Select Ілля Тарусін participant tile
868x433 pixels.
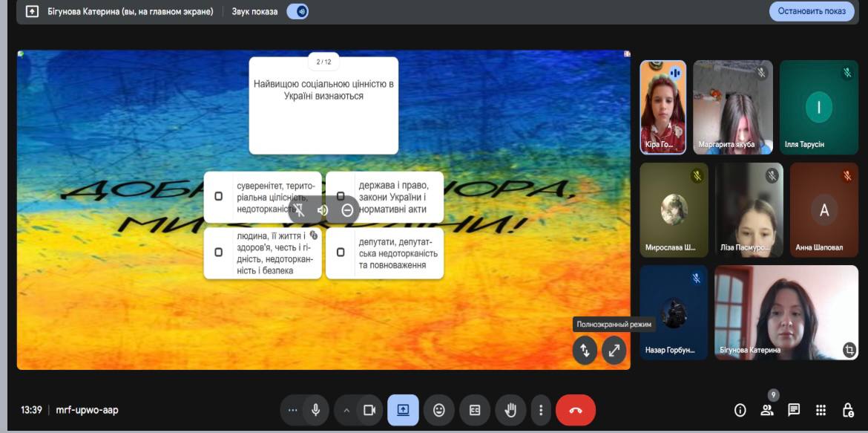click(x=818, y=108)
